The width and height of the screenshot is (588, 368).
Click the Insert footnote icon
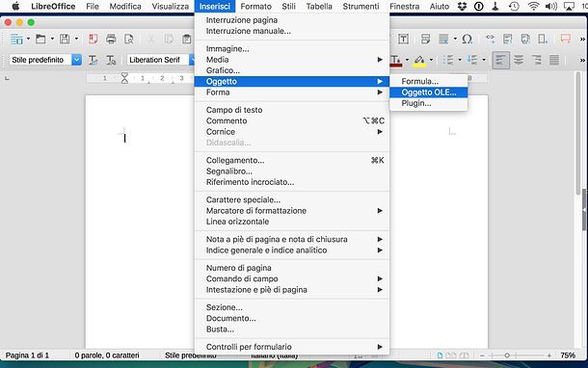coord(508,39)
